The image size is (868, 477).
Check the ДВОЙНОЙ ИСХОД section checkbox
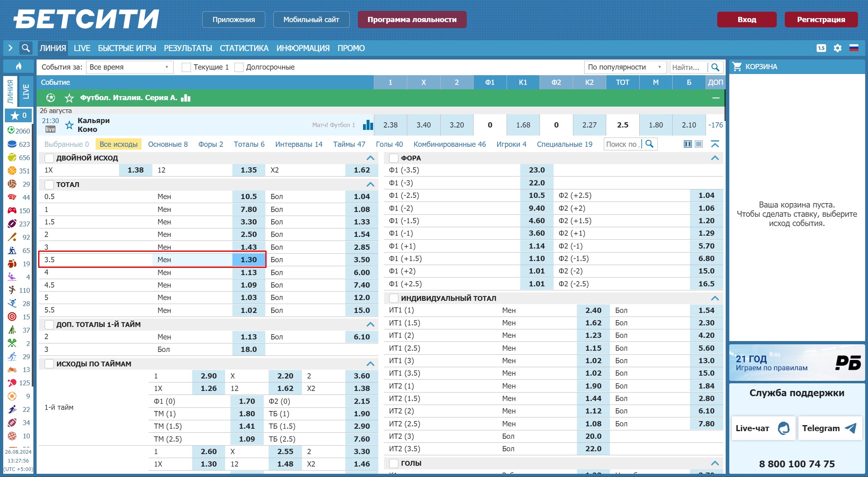(49, 158)
